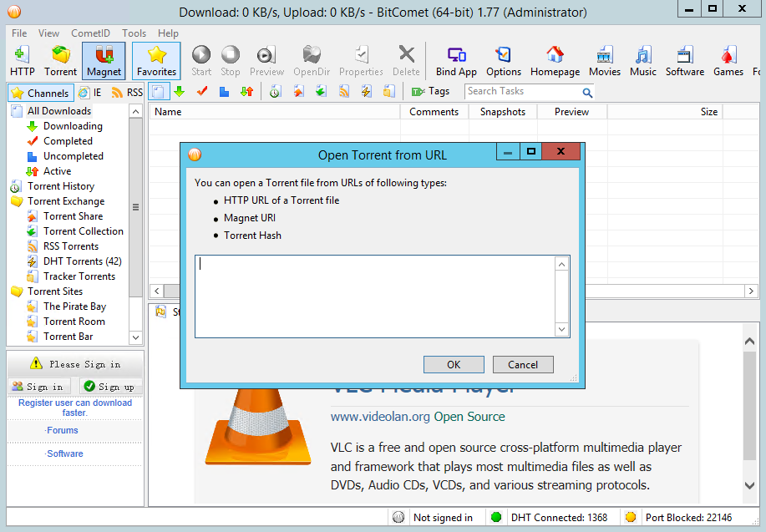Click the Start toolbar icon

click(201, 61)
